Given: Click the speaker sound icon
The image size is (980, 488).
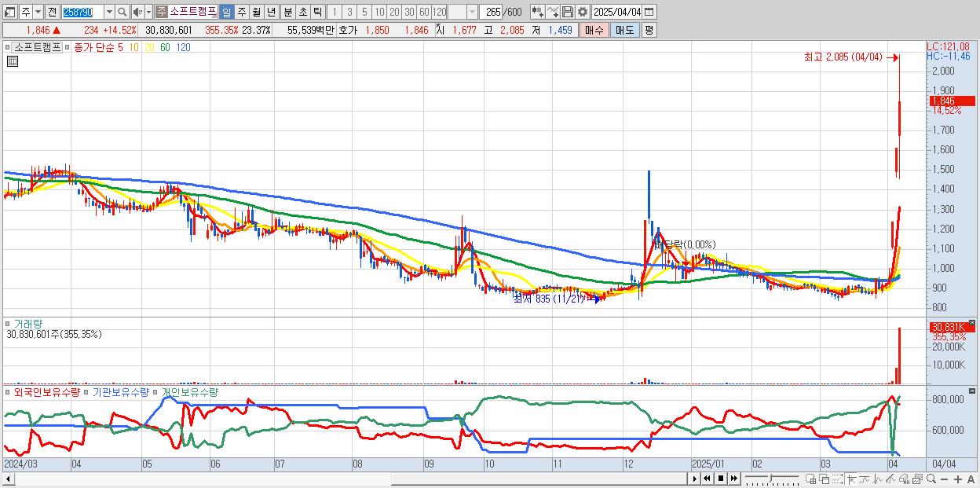Looking at the screenshot, I should click(x=137, y=12).
